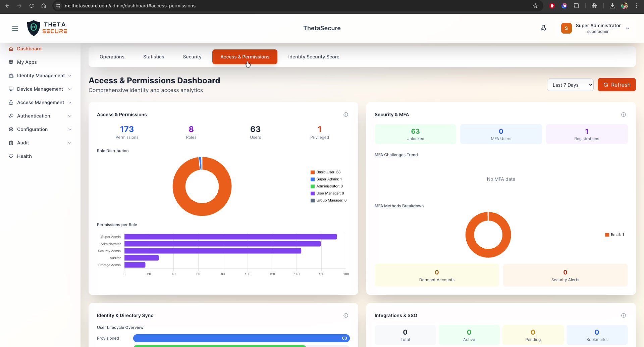Click the Dashboard home icon in sidebar
This screenshot has width=644, height=347.
coord(11,49)
